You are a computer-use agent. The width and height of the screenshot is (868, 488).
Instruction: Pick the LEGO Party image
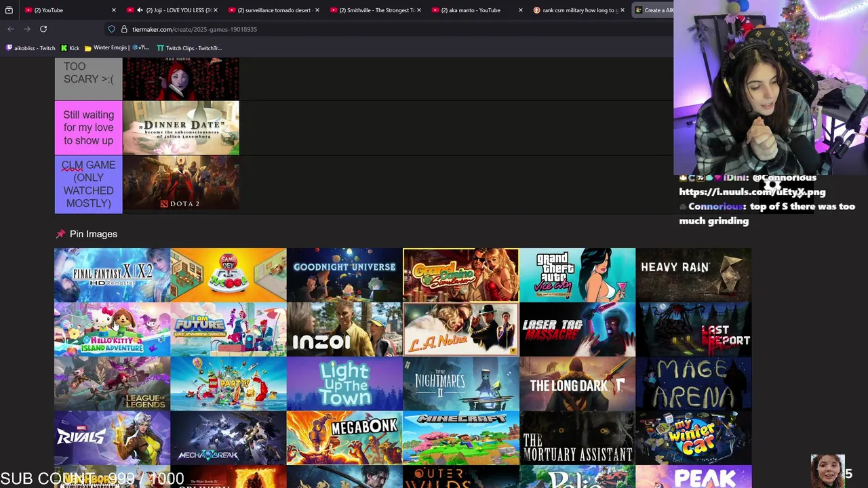pos(229,384)
